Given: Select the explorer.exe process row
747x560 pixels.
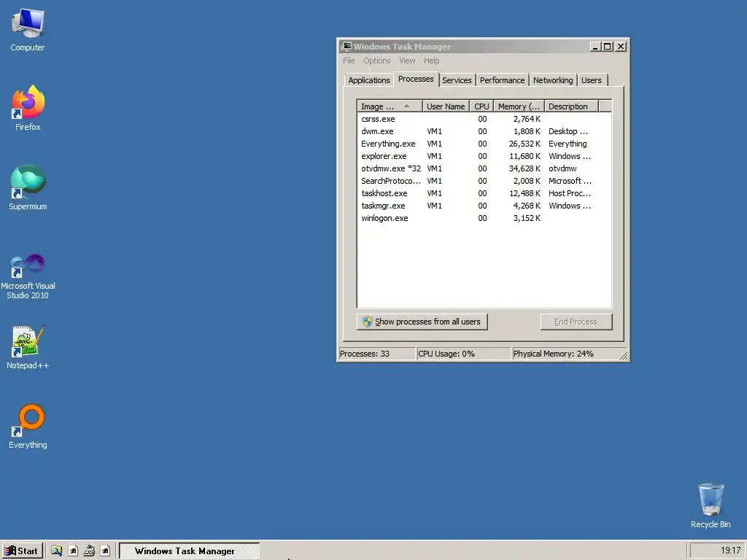Looking at the screenshot, I should tap(484, 156).
